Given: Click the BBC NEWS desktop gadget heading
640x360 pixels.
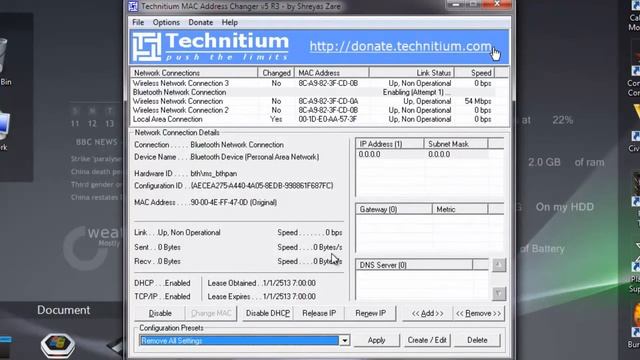Looking at the screenshot, I should [97, 142].
